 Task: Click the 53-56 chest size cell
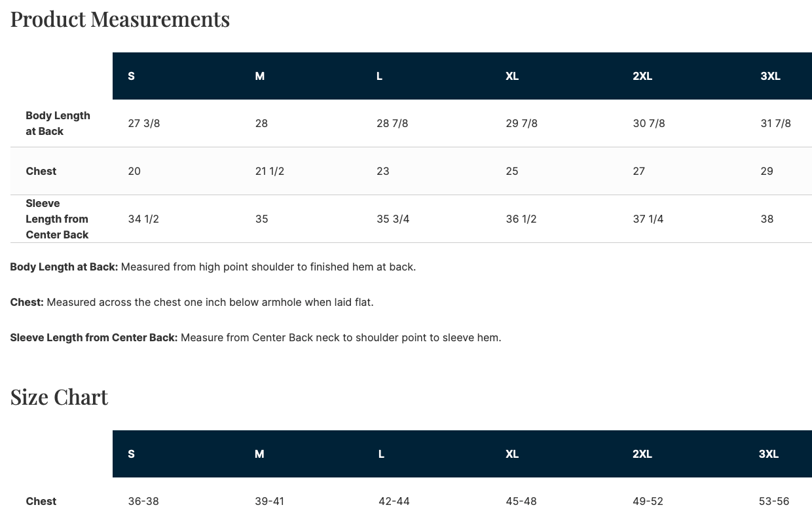click(774, 501)
